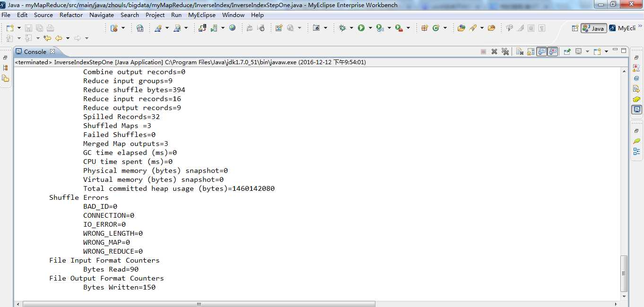Image resolution: width=644 pixels, height=307 pixels.
Task: Click the web browser globe icon
Action: 232,28
